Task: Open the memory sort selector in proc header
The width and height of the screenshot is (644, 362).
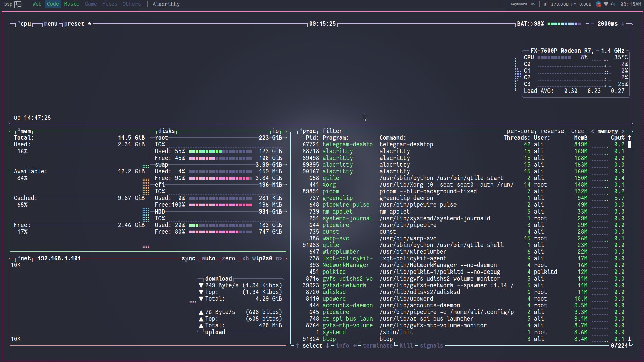Action: tap(607, 131)
